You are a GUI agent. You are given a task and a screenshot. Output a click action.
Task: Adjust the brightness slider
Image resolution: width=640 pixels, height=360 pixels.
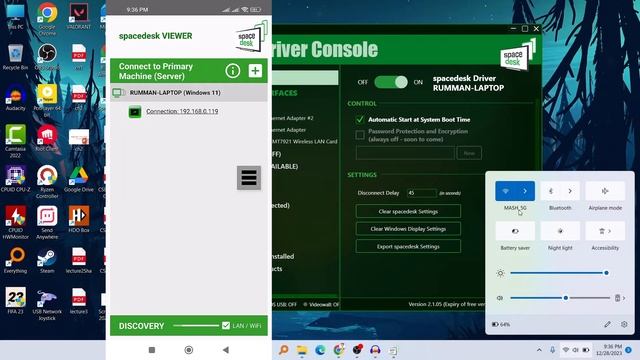pyautogui.click(x=558, y=273)
